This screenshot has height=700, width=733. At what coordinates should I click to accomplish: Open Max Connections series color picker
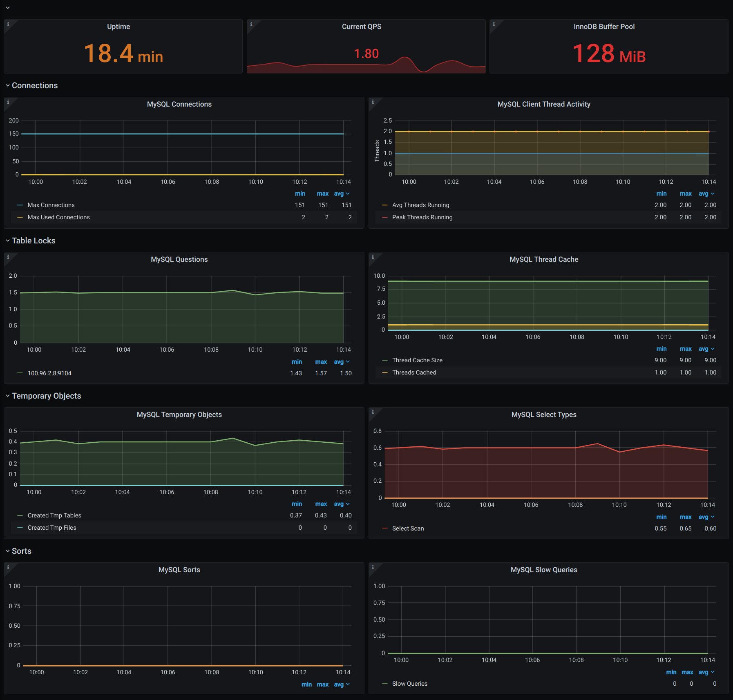(x=20, y=205)
